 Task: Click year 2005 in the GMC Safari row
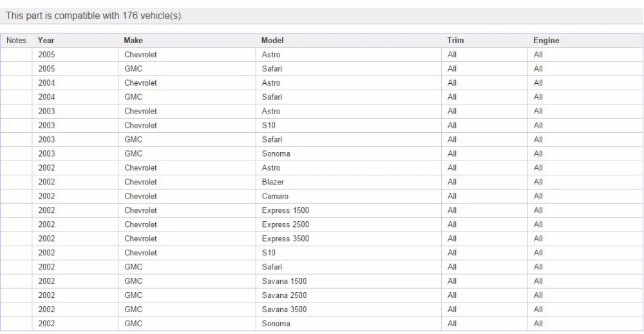(x=46, y=69)
